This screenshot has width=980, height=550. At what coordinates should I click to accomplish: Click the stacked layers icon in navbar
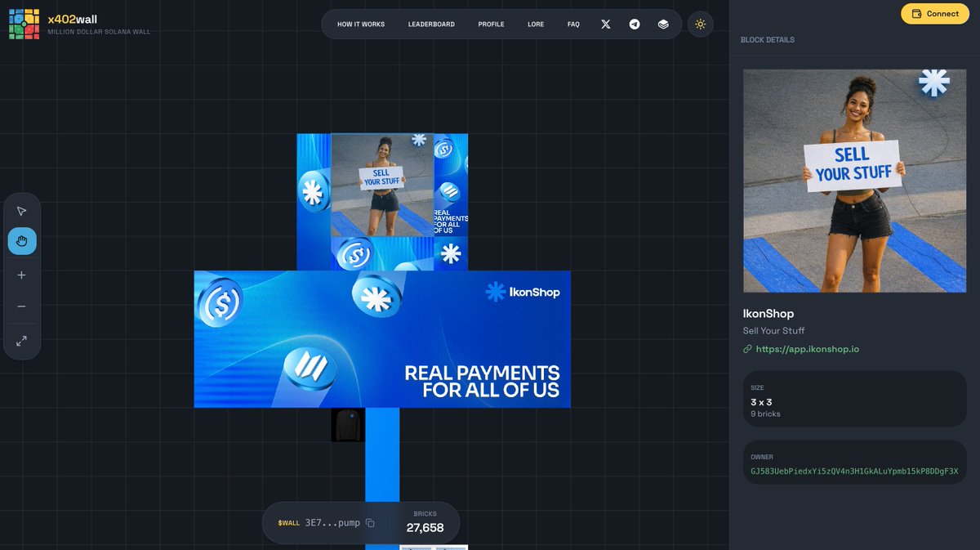663,25
